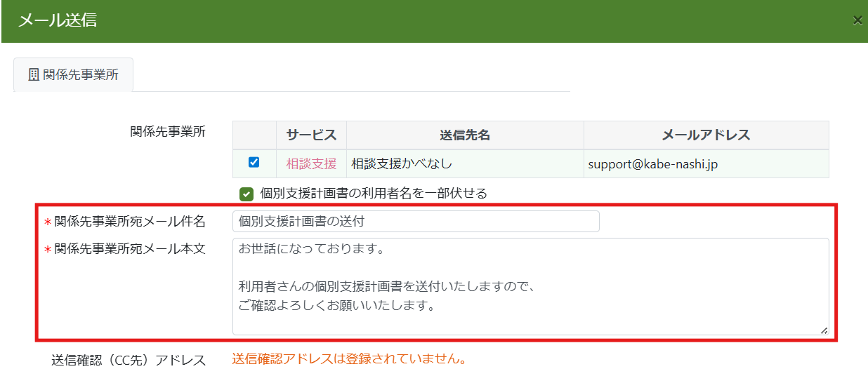Click the orange 送信確認アドレスは登録されていません message

[x=349, y=359]
